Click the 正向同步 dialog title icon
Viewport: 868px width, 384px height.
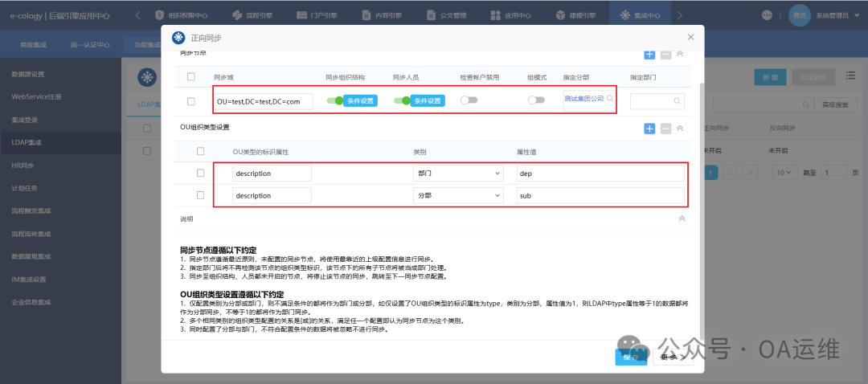click(x=179, y=37)
